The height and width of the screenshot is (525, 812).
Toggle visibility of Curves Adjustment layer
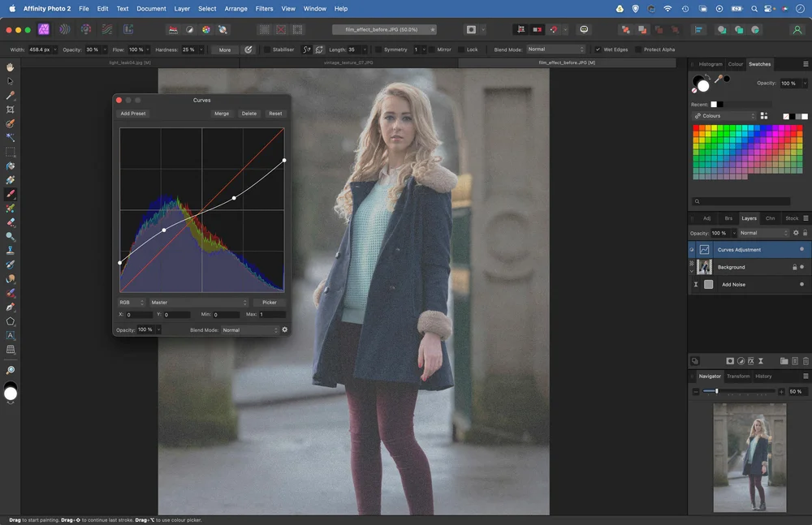[x=801, y=249]
